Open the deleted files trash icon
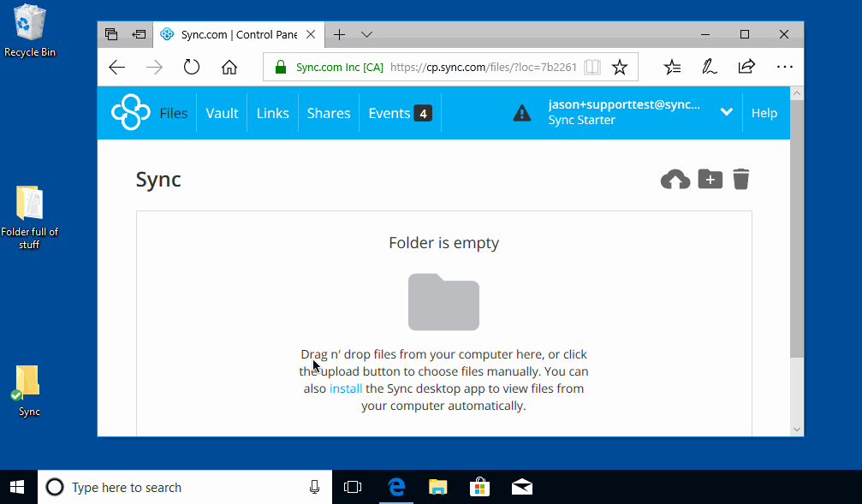The height and width of the screenshot is (504, 862). click(741, 179)
